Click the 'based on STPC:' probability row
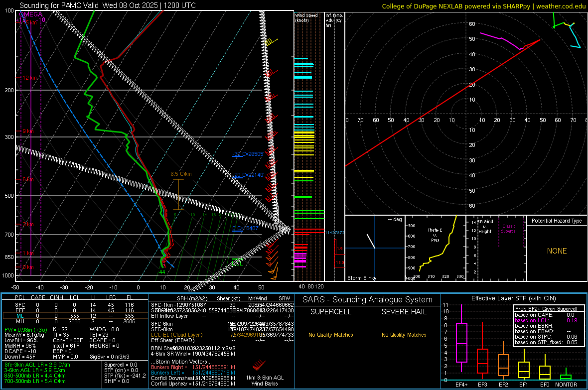Image resolution: width=588 pixels, height=390 pixels. point(546,337)
